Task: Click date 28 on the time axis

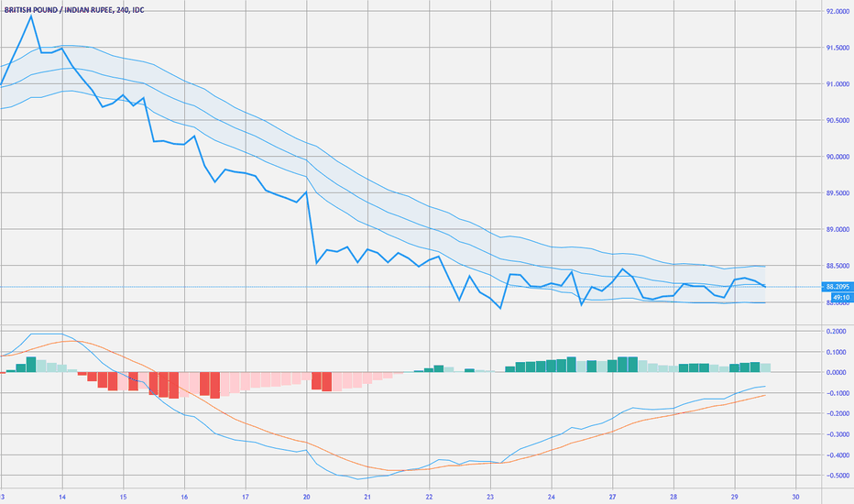Action: [x=673, y=497]
